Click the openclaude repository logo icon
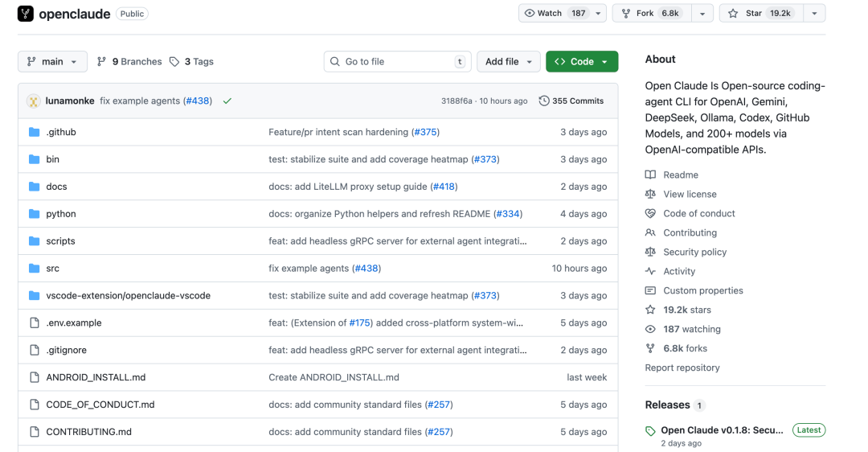This screenshot has height=452, width=868. pyautogui.click(x=26, y=14)
